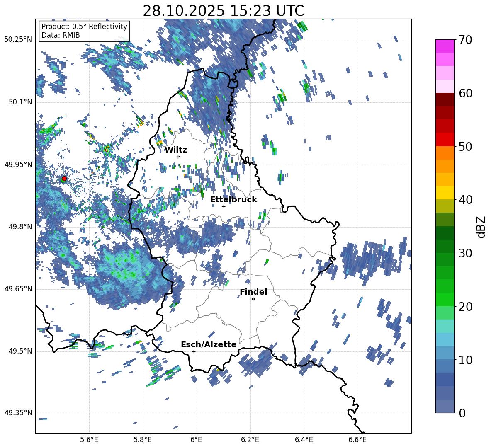Click the bright red colorbar segment
Viewport: 491px width, 448px height.
(445, 140)
